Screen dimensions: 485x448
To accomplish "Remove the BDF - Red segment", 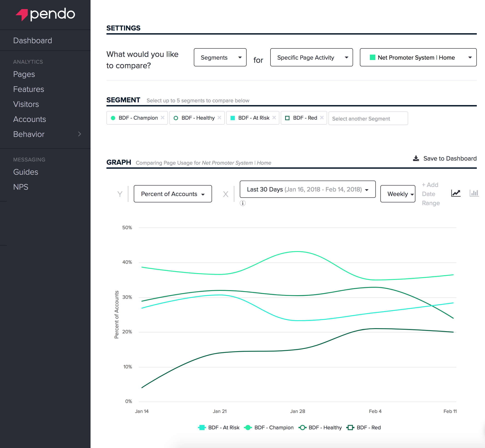I will pos(322,118).
